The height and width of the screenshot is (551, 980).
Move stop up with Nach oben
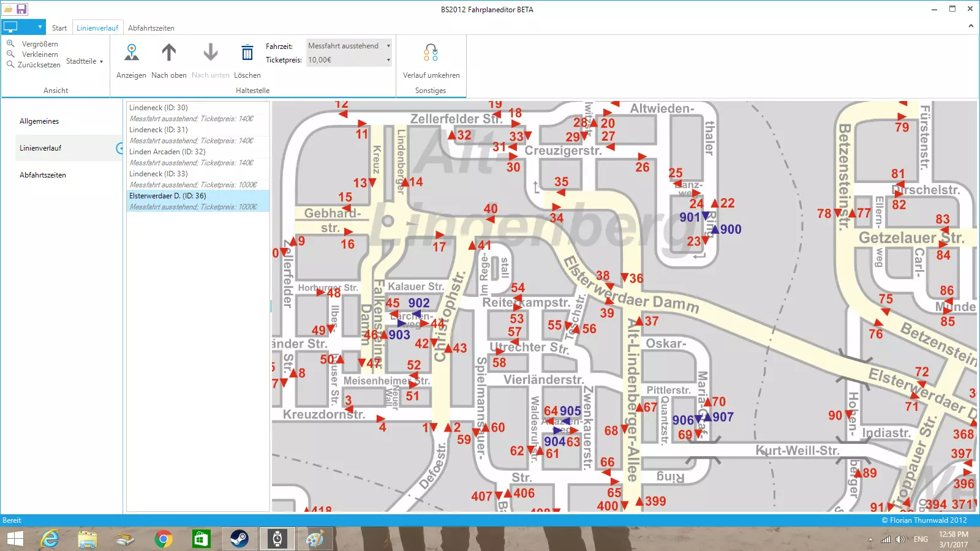tap(169, 61)
